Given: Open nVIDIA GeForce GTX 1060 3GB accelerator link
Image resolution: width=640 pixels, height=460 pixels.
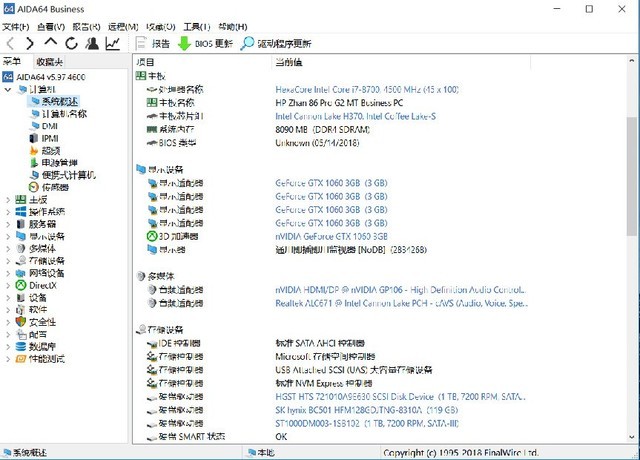Looking at the screenshot, I should [x=331, y=236].
